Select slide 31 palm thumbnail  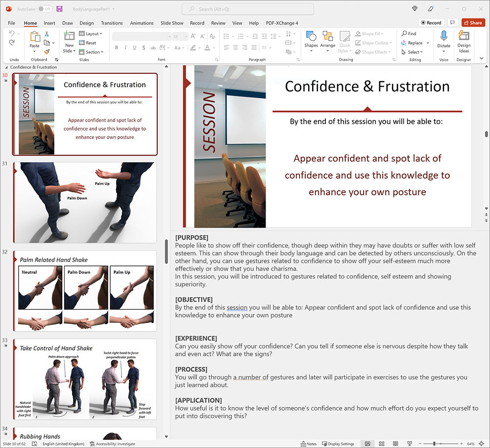pos(85,202)
